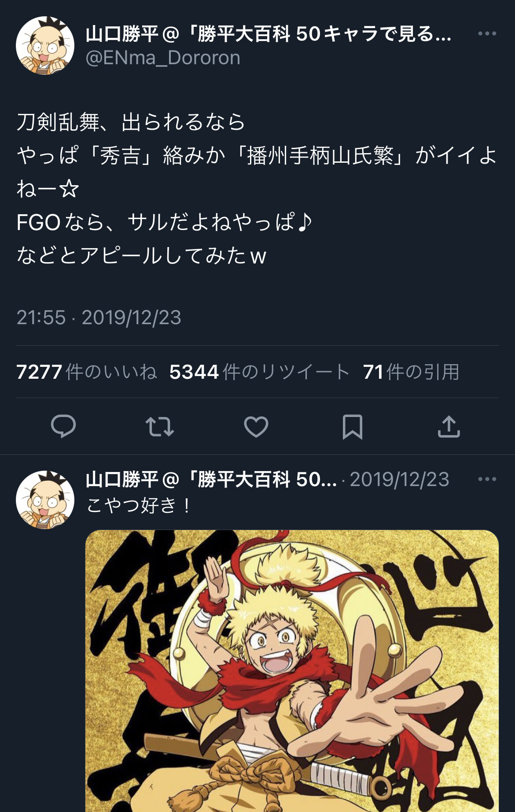This screenshot has height=812, width=515.
Task: Open main tweet's three-dot more menu
Action: click(487, 33)
